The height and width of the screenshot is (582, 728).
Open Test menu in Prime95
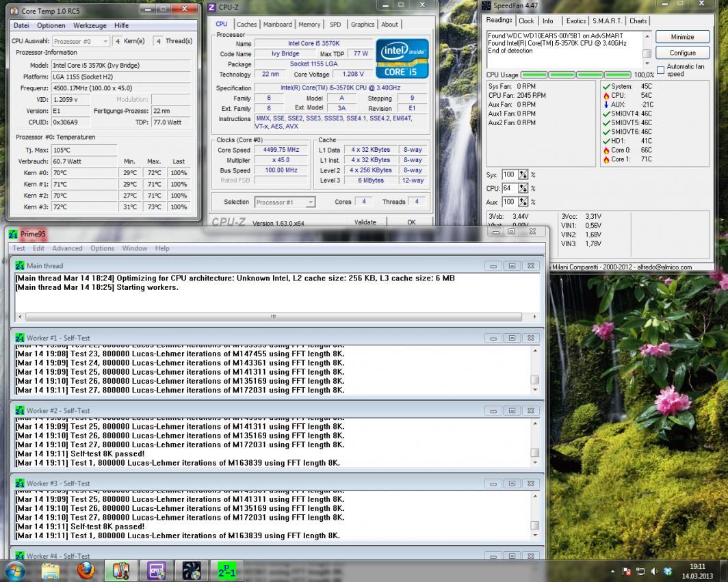pyautogui.click(x=18, y=248)
